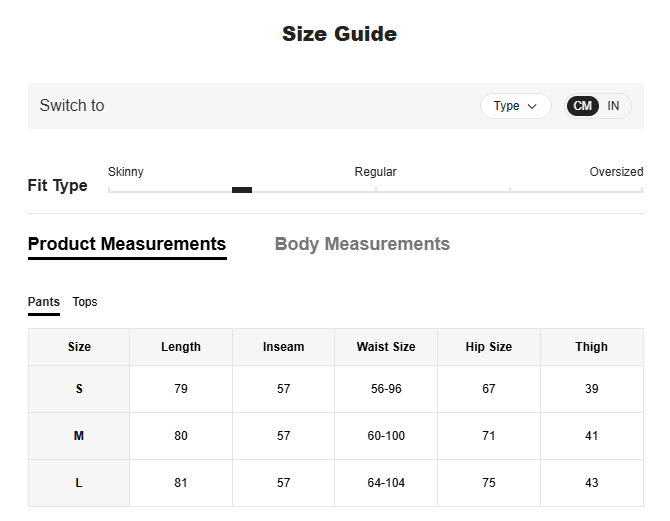
Task: Click the Hip Size column header
Action: [489, 347]
